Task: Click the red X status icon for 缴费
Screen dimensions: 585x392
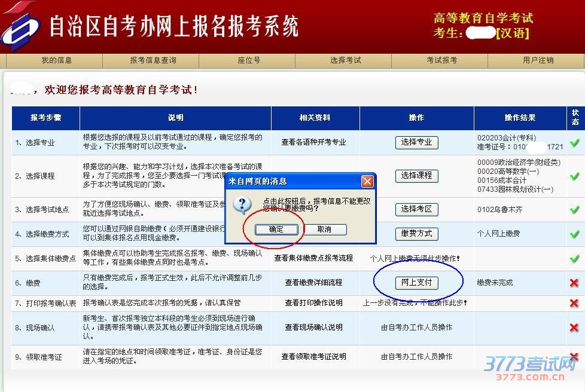Action: 574,283
